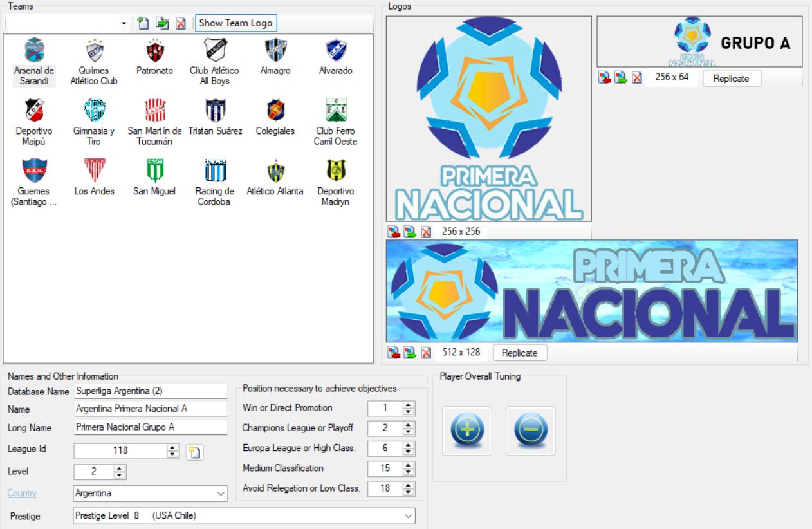The width and height of the screenshot is (812, 529).
Task: Select the Arsenal de Sarandi team
Action: [34, 62]
